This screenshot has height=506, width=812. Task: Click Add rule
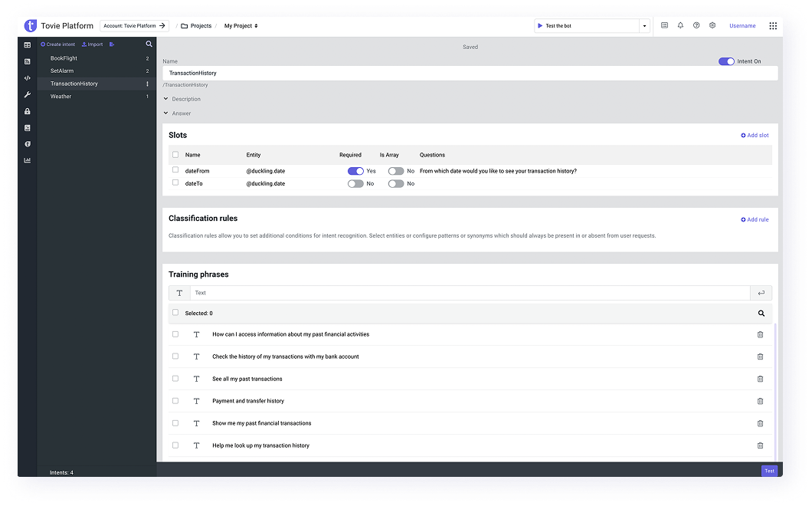755,220
